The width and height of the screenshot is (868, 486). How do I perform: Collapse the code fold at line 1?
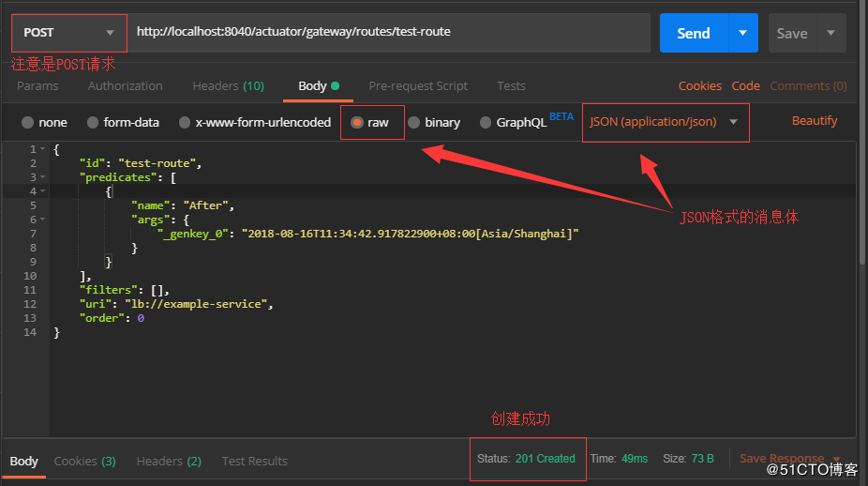click(x=42, y=149)
